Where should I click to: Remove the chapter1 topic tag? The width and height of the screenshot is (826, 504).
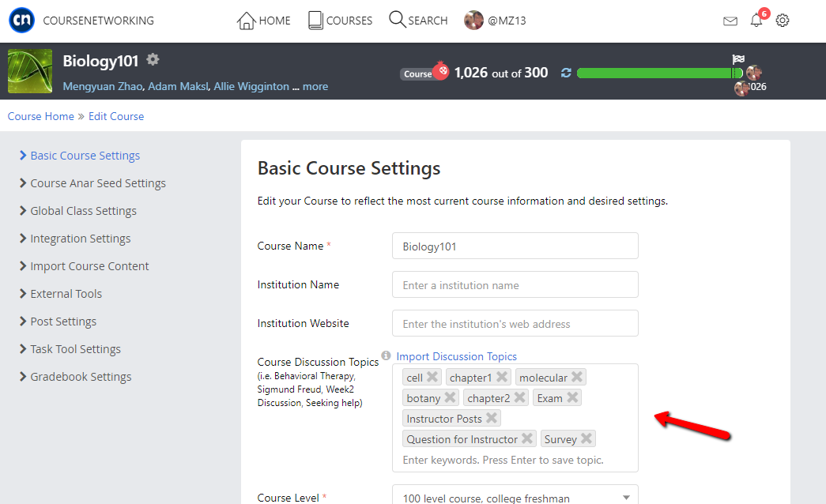[x=502, y=377]
